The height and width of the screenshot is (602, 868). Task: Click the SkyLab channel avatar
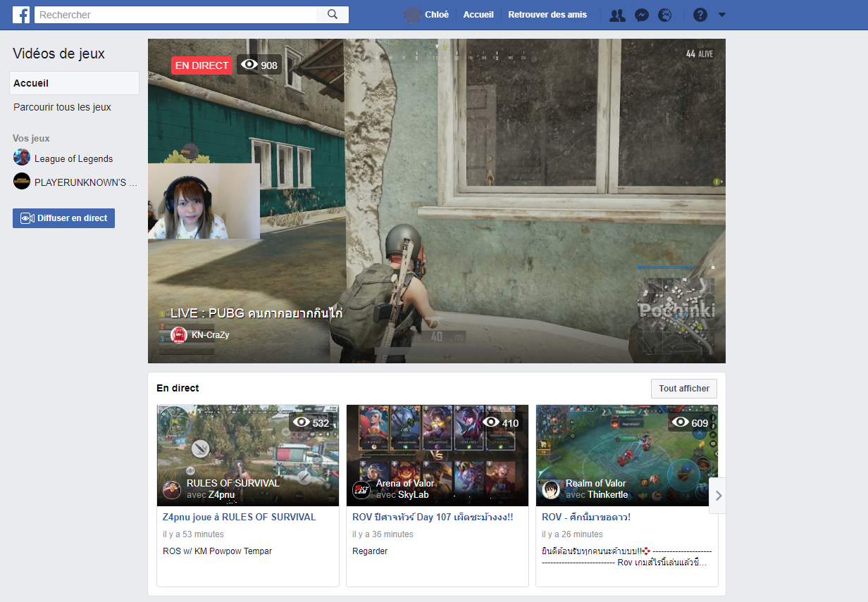(x=361, y=490)
